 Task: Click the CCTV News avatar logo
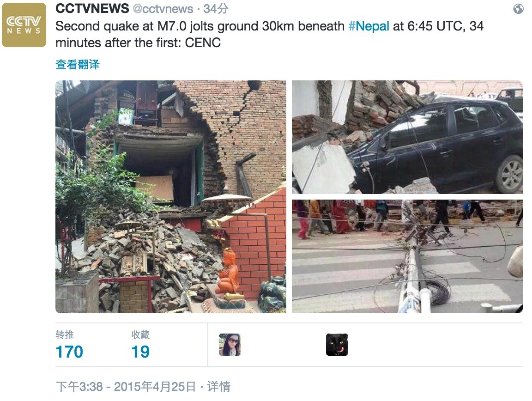coord(24,25)
